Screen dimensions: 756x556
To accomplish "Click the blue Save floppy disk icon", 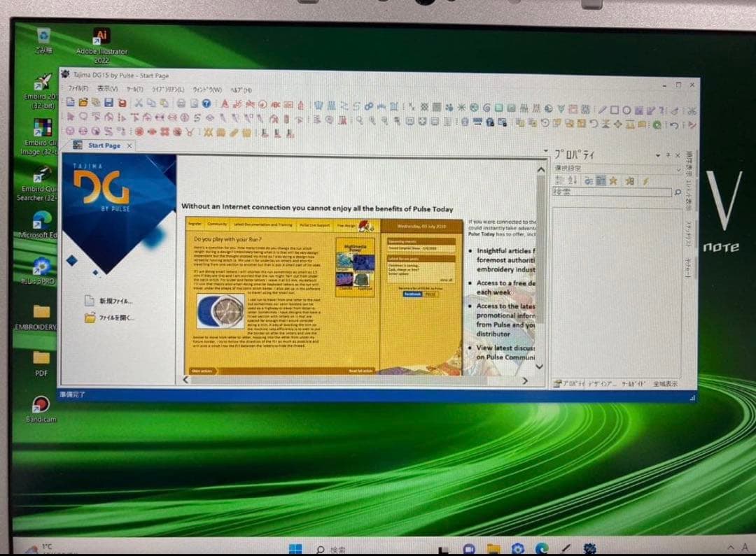I will pos(108,103).
